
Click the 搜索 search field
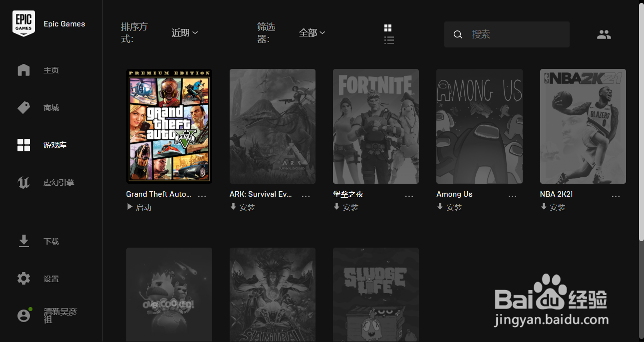click(x=507, y=34)
